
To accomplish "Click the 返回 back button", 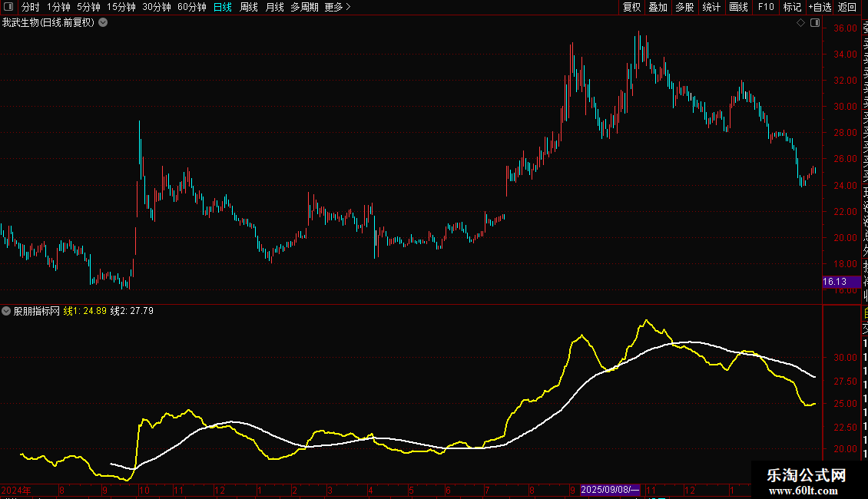I will pos(847,7).
